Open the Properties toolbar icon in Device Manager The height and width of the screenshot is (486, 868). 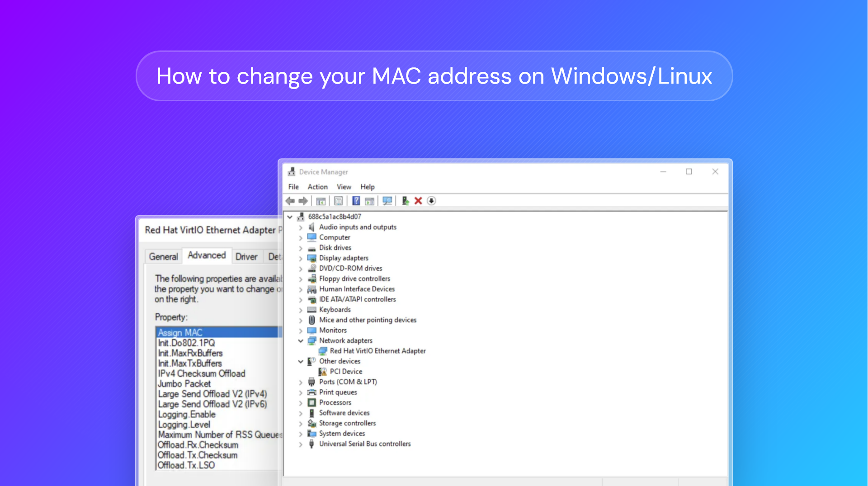pos(338,201)
